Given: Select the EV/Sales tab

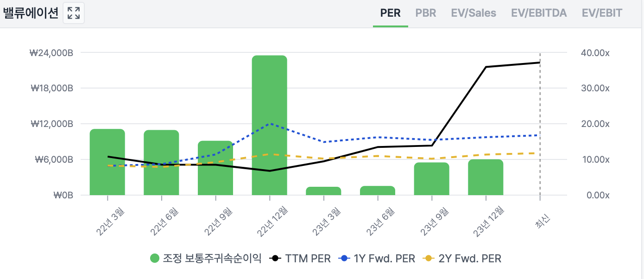Looking at the screenshot, I should coord(474,13).
